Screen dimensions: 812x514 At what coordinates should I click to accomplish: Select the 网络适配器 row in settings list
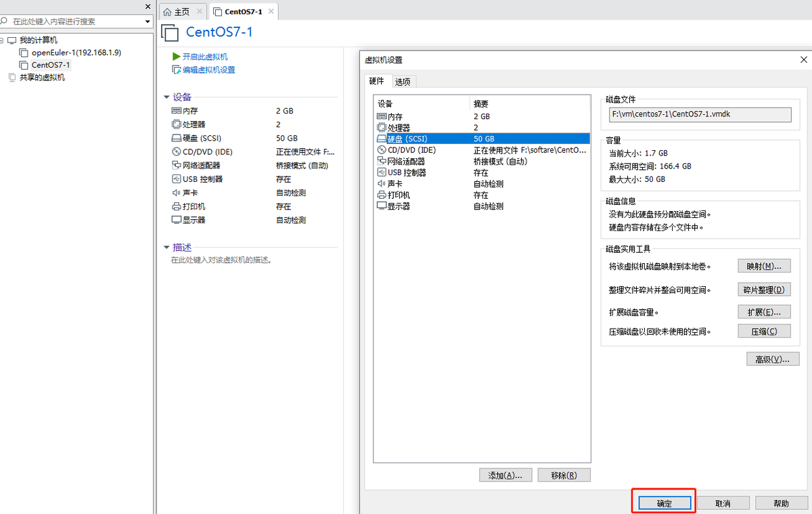click(482, 162)
